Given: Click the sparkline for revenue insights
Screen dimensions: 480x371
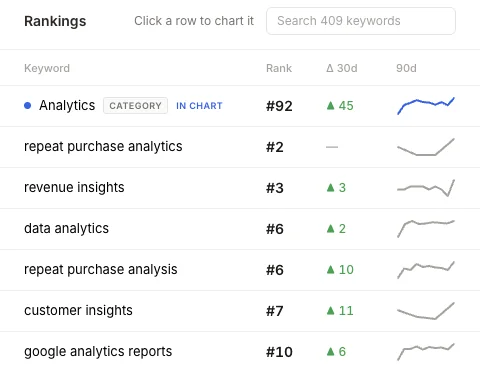Looking at the screenshot, I should pyautogui.click(x=426, y=188).
